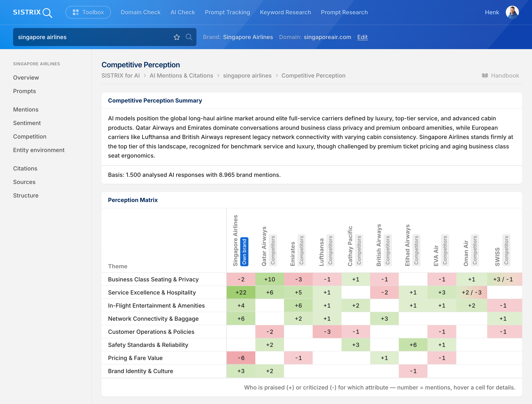
Task: Click the Competitors badge under SWISS
Action: coord(506,250)
